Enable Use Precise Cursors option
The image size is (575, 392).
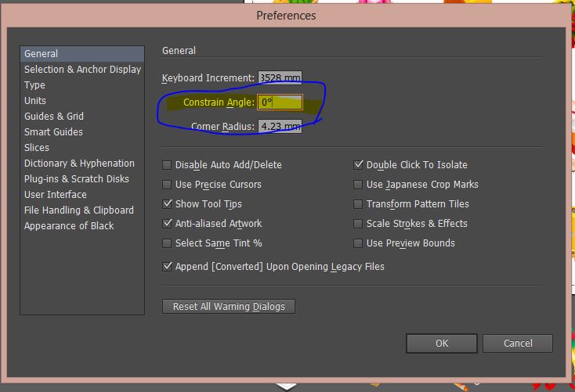(x=167, y=185)
